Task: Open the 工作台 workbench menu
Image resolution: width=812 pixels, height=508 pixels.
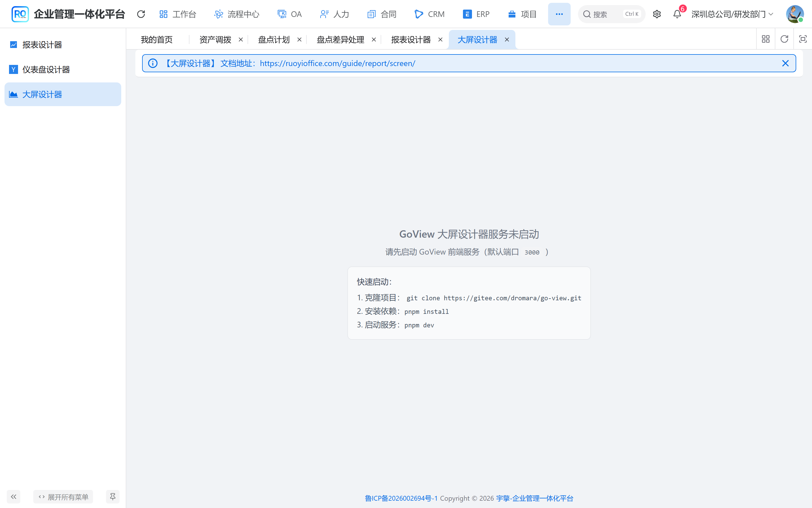Action: 178,14
